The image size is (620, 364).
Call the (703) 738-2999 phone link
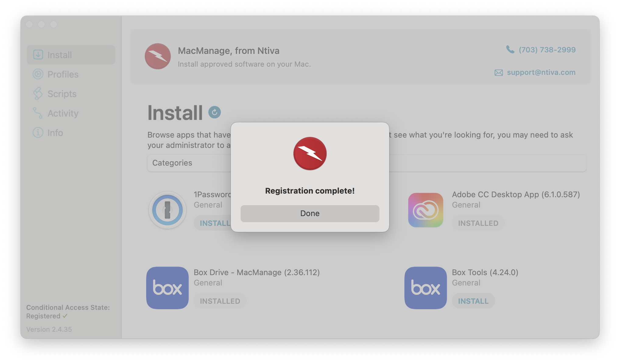pyautogui.click(x=547, y=50)
